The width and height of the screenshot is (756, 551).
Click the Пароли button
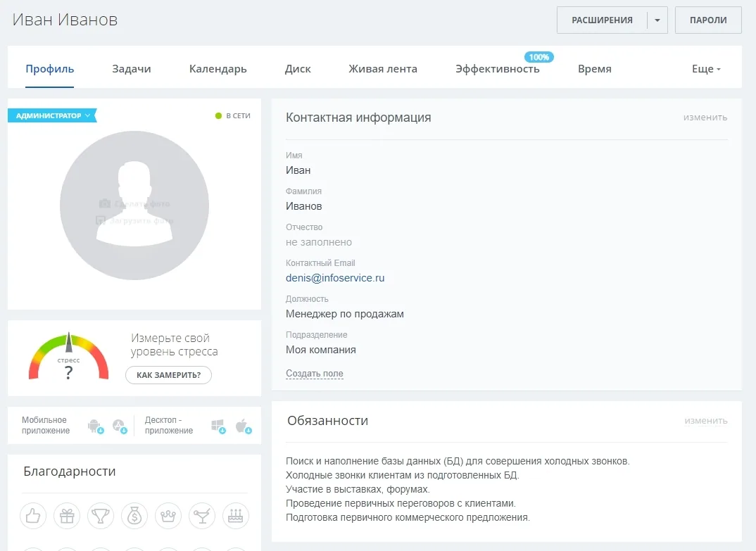coord(708,20)
